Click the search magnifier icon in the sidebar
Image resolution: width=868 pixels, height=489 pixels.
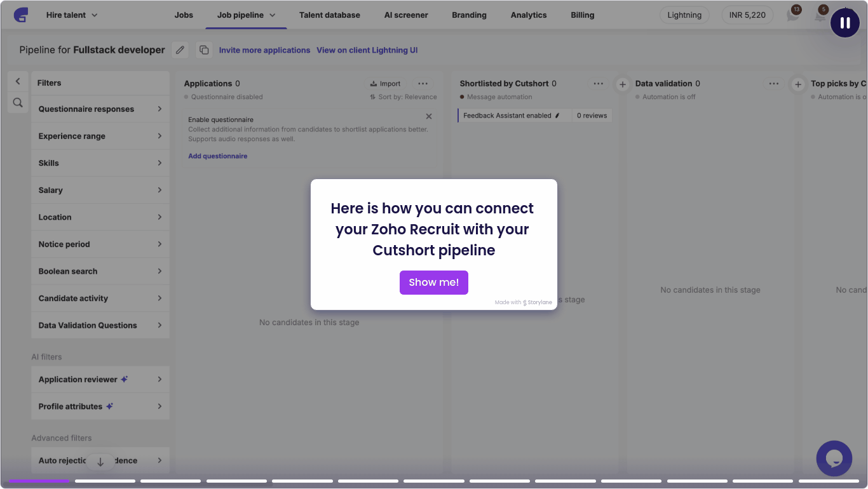18,102
